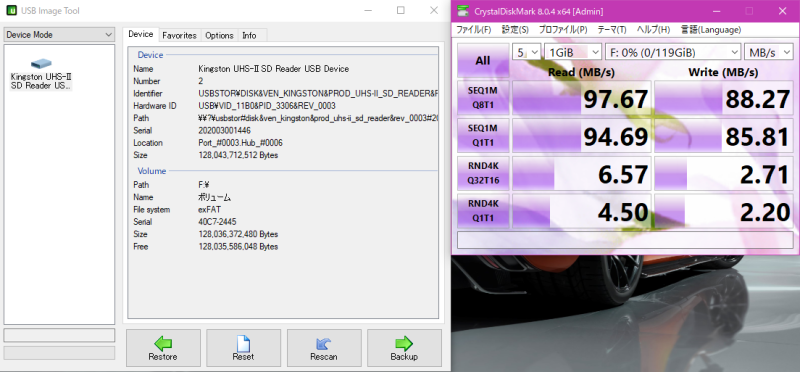800x372 pixels.
Task: Run the SEQ1M Q1T1 test
Action: [483, 135]
